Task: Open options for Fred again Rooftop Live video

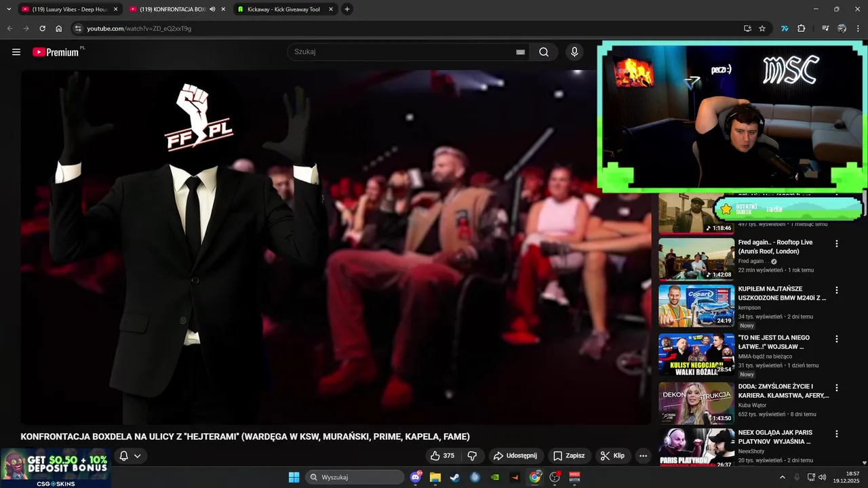Action: click(x=837, y=244)
